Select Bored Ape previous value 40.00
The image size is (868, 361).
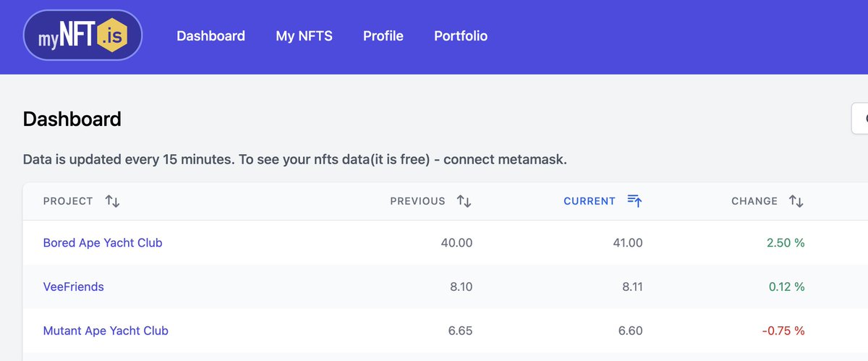tap(456, 243)
